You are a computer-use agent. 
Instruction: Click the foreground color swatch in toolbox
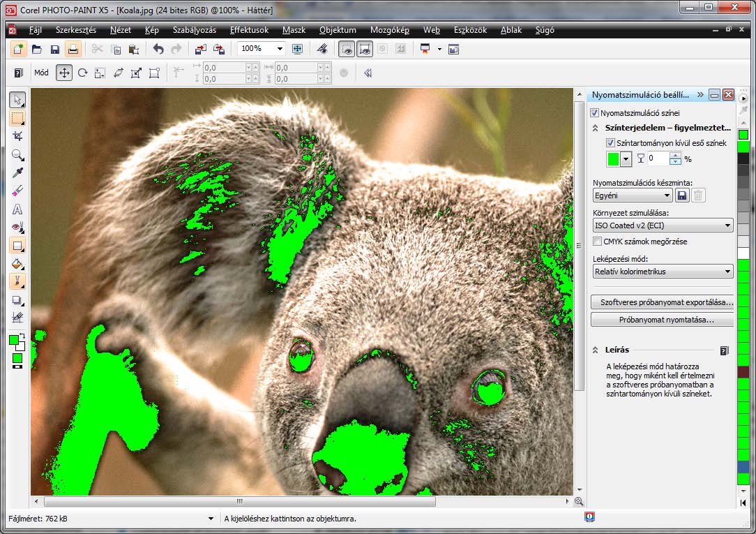[x=14, y=340]
